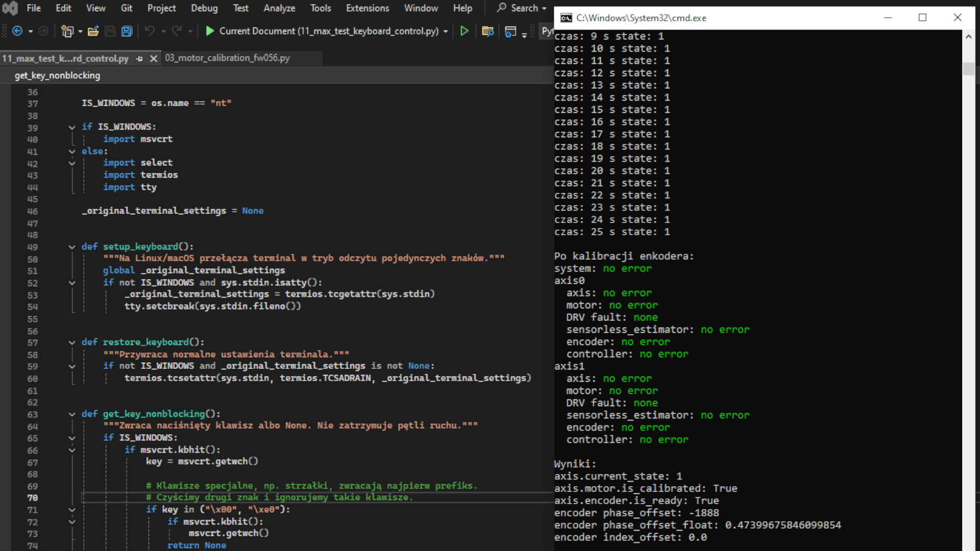Open the Git menu

(x=127, y=8)
